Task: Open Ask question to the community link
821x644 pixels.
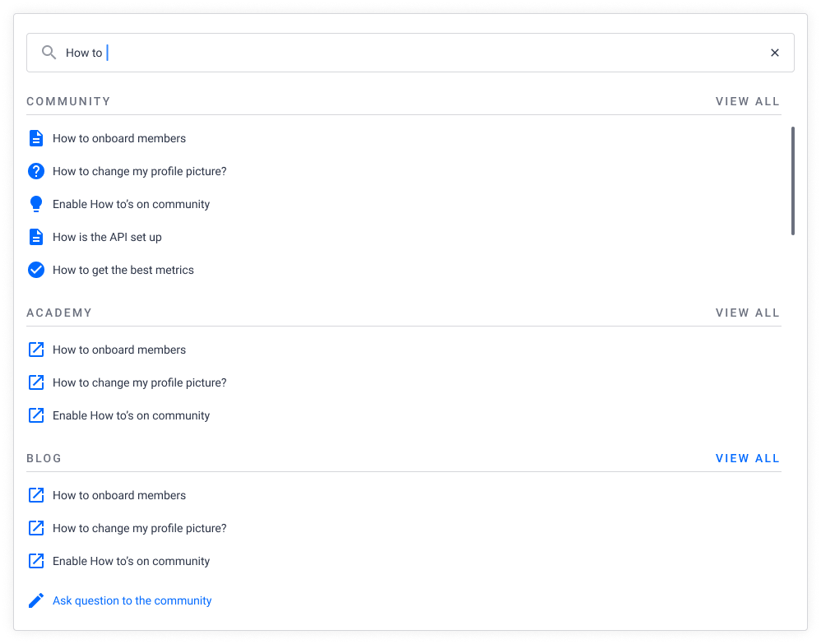Action: tap(132, 600)
